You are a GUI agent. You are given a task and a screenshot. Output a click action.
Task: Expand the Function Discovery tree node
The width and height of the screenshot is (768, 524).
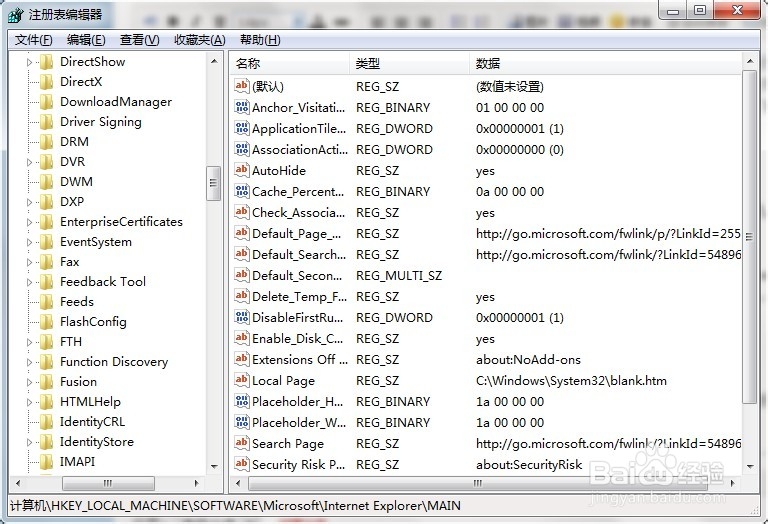pos(29,362)
